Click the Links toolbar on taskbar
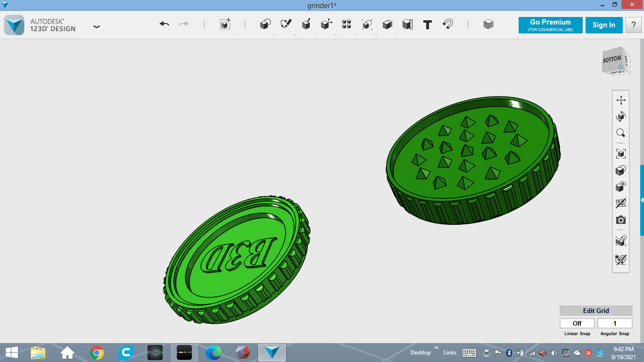 [x=450, y=353]
